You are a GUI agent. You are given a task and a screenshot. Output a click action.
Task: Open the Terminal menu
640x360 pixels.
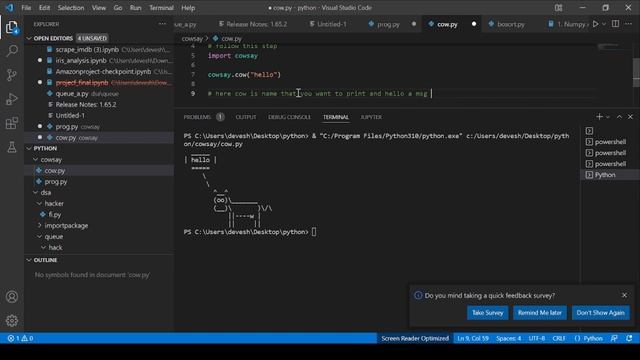click(x=161, y=8)
